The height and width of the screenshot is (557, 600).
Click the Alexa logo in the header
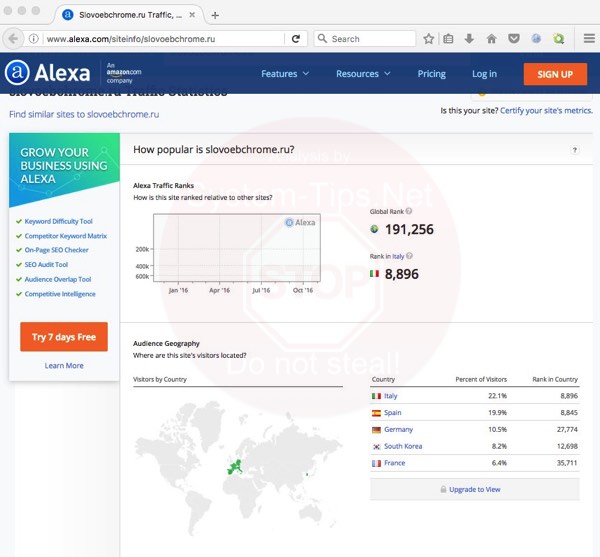pos(47,73)
